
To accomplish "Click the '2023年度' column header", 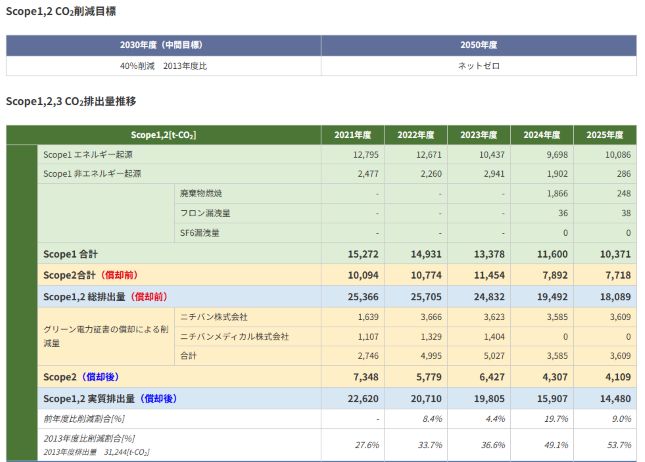I will click(479, 135).
